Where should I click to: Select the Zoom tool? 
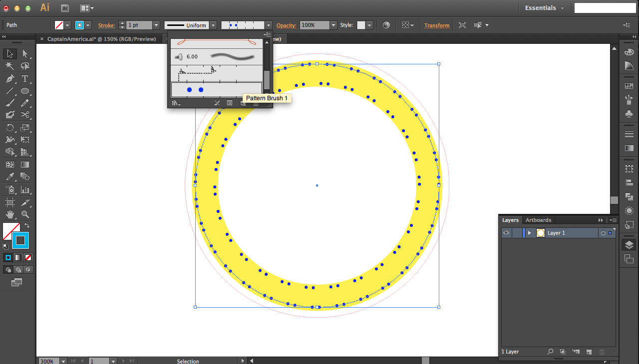coord(25,214)
